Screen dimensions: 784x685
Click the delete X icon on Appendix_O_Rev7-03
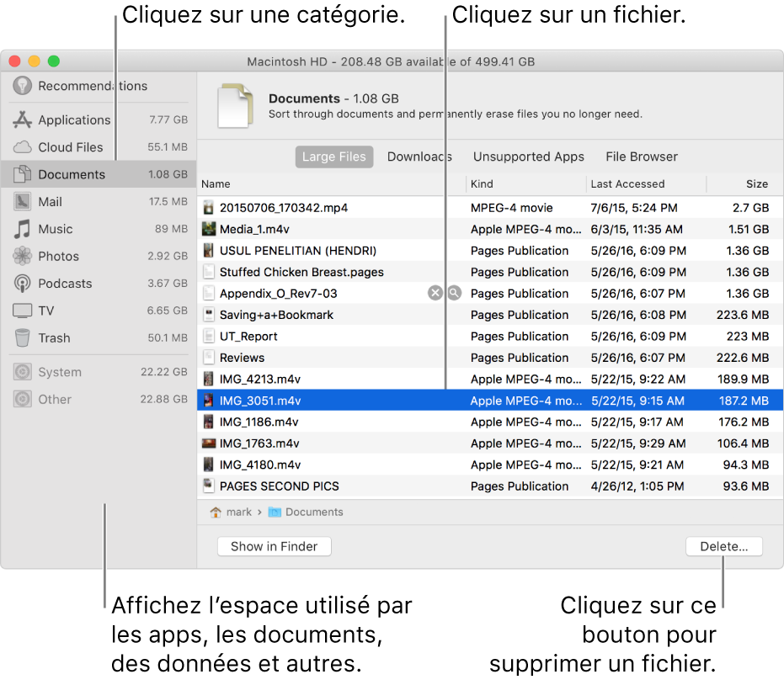(435, 294)
